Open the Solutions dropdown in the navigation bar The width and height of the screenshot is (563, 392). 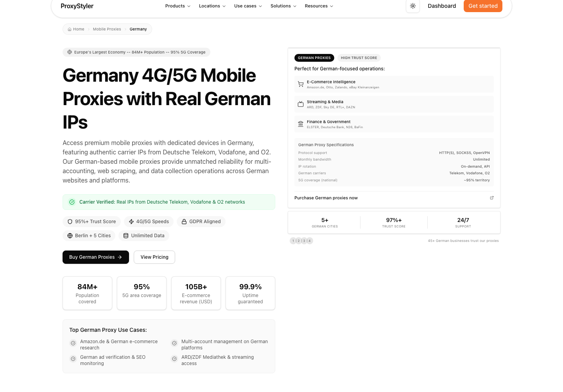pyautogui.click(x=283, y=6)
